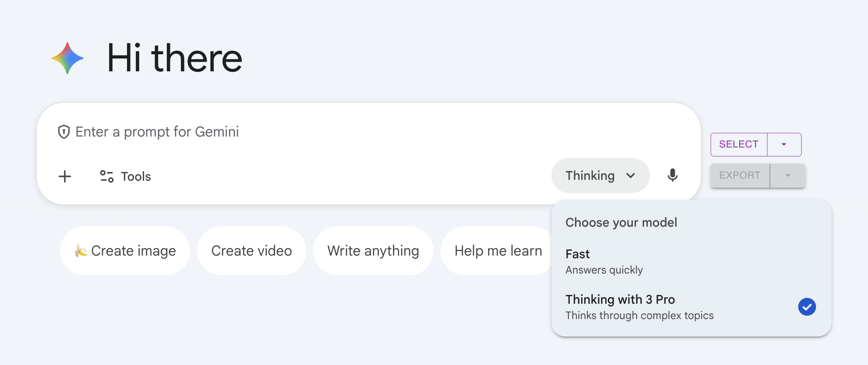Click the microphone icon

click(672, 175)
